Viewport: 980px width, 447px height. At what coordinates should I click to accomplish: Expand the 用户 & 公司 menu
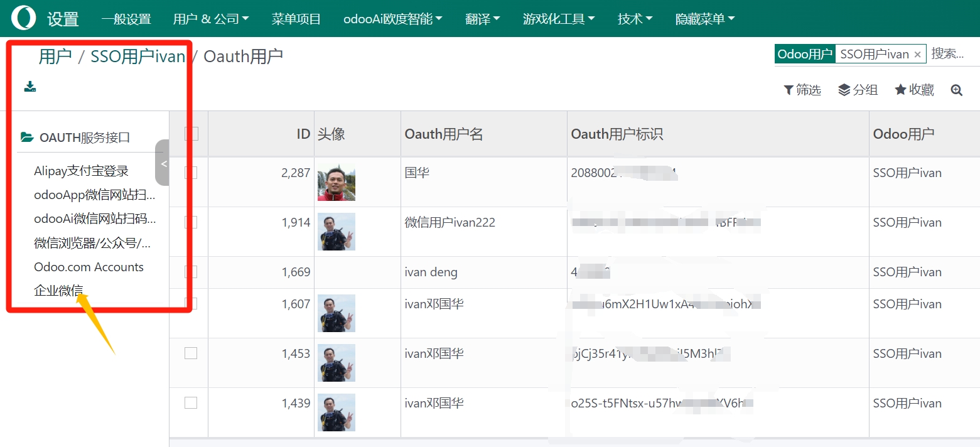(x=211, y=19)
